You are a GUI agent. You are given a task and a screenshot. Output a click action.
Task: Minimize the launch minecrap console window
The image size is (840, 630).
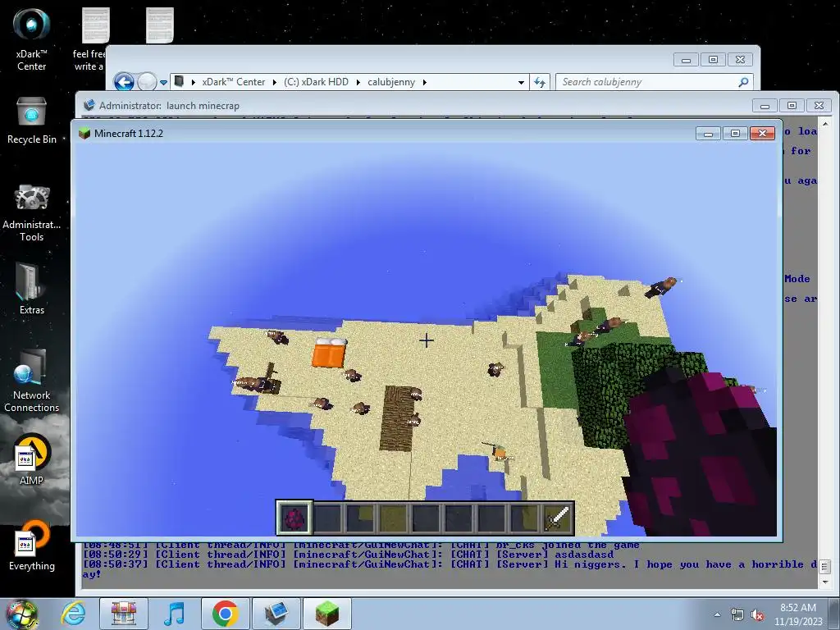[x=765, y=106]
